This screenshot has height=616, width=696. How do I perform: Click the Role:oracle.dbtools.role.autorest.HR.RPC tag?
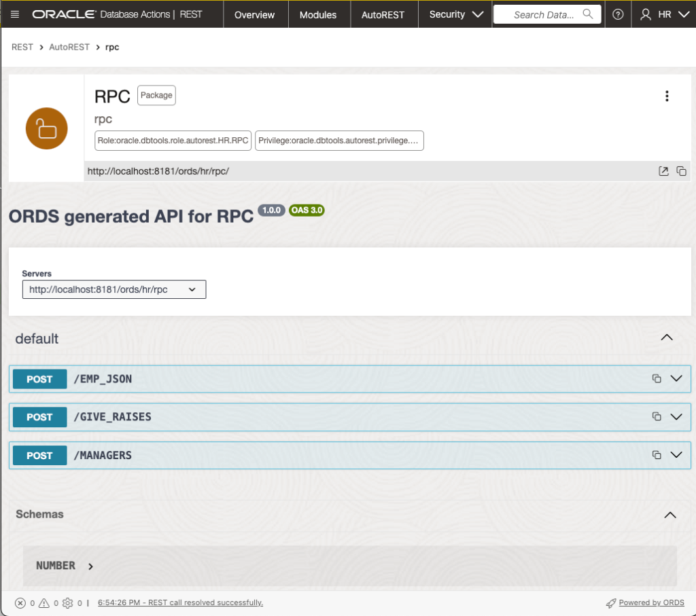[x=173, y=141]
